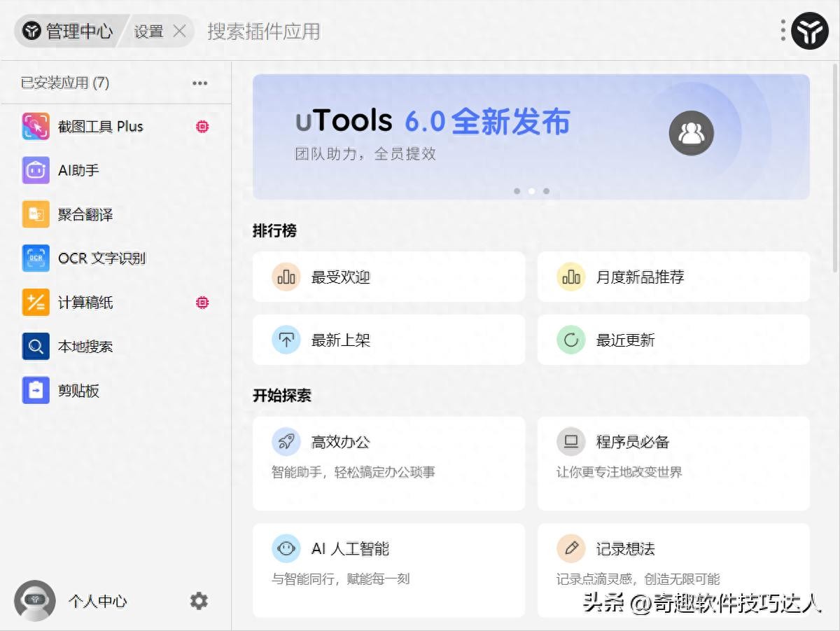Open the vertical three-dot menu at top right

[783, 30]
